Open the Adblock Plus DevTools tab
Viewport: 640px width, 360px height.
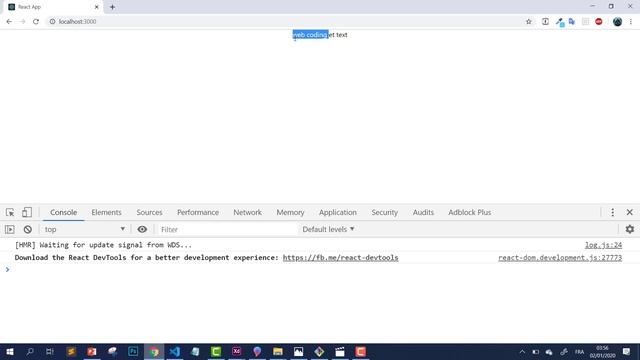coord(469,212)
